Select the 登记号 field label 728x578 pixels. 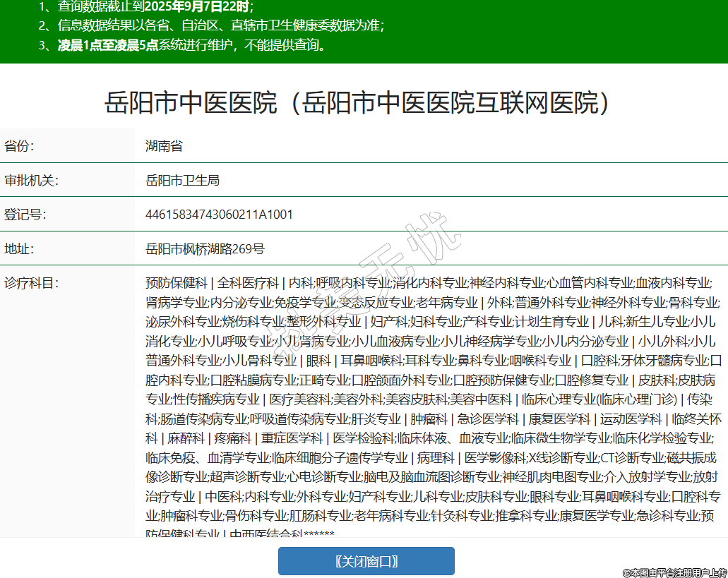[25, 214]
